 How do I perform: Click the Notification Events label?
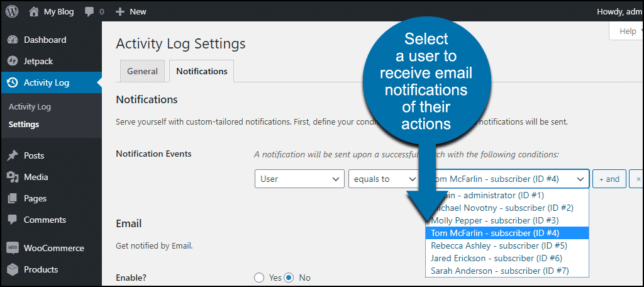[153, 154]
